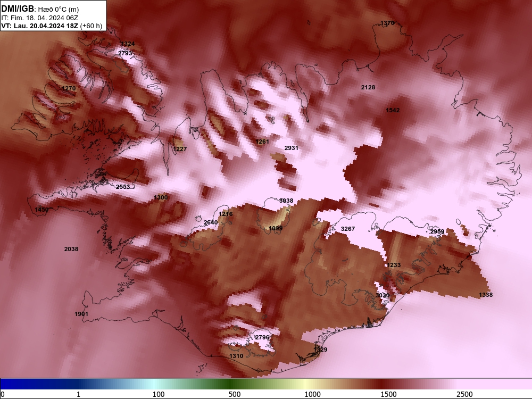Image resolution: width=532 pixels, height=399 pixels.
Task: Click the value 1329 on the map
Action: 320,350
